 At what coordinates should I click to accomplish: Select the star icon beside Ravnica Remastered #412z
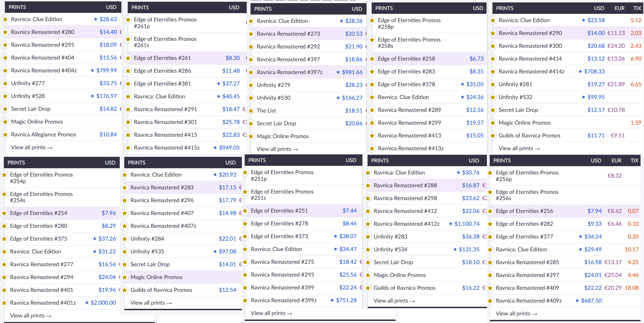[x=368, y=224]
